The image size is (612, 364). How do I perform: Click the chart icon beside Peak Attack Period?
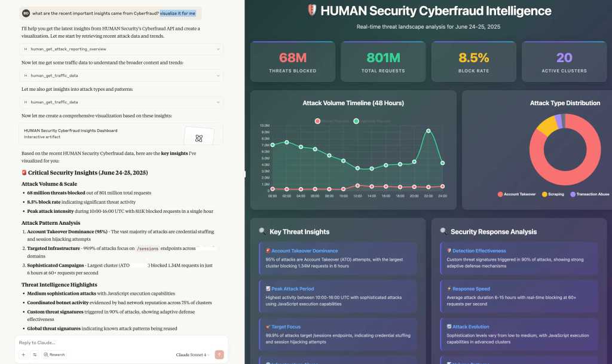268,289
